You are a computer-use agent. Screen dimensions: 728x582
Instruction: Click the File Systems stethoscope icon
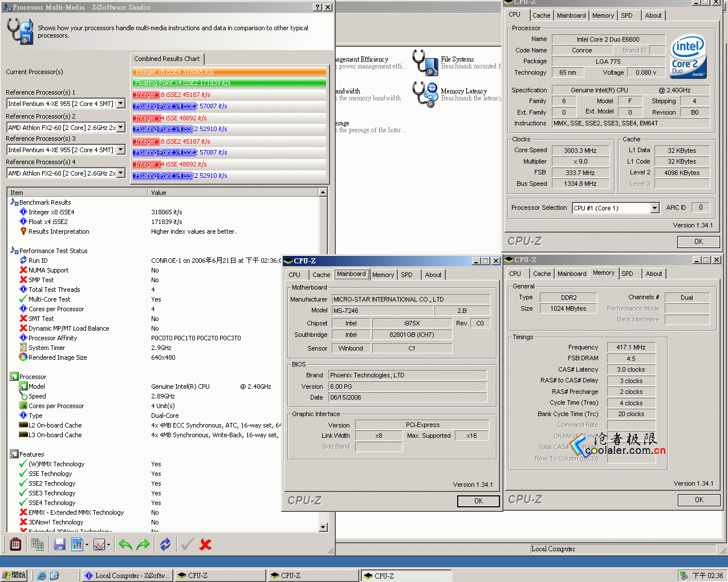(x=425, y=63)
